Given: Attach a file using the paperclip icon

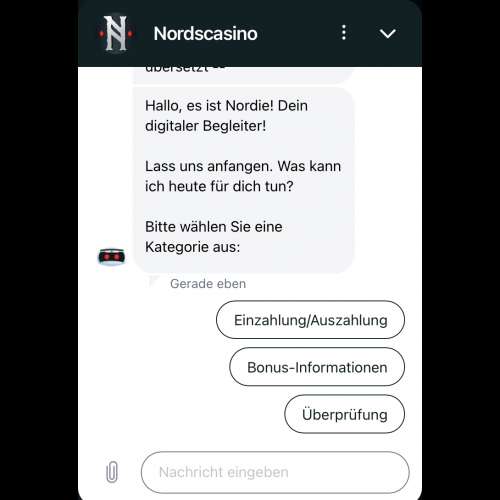Looking at the screenshot, I should click(112, 472).
